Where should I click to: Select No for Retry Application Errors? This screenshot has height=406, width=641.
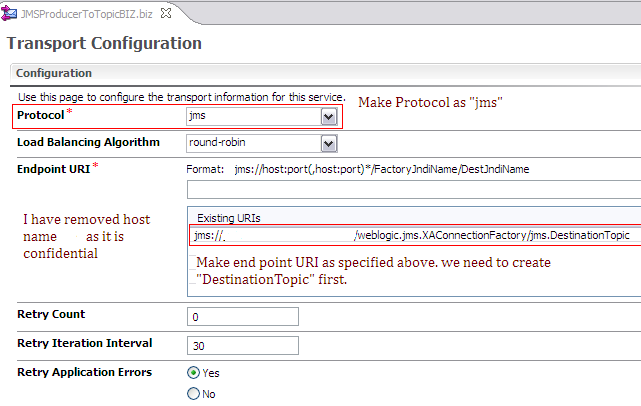point(194,394)
